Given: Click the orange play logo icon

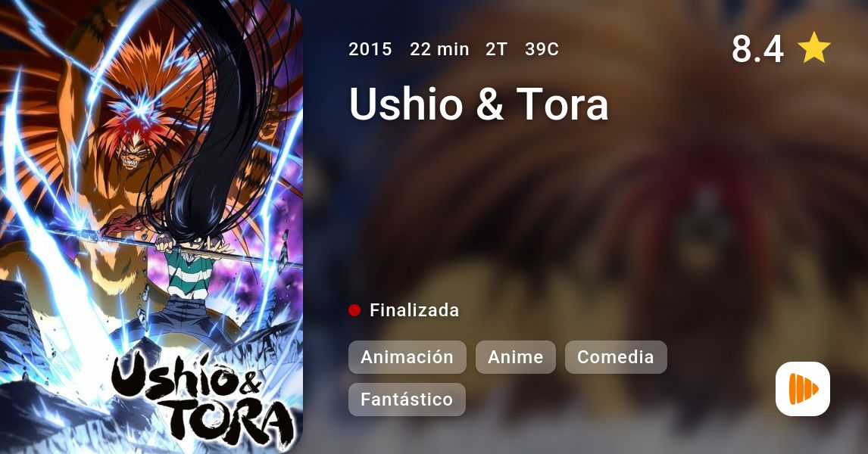Looking at the screenshot, I should (x=803, y=389).
